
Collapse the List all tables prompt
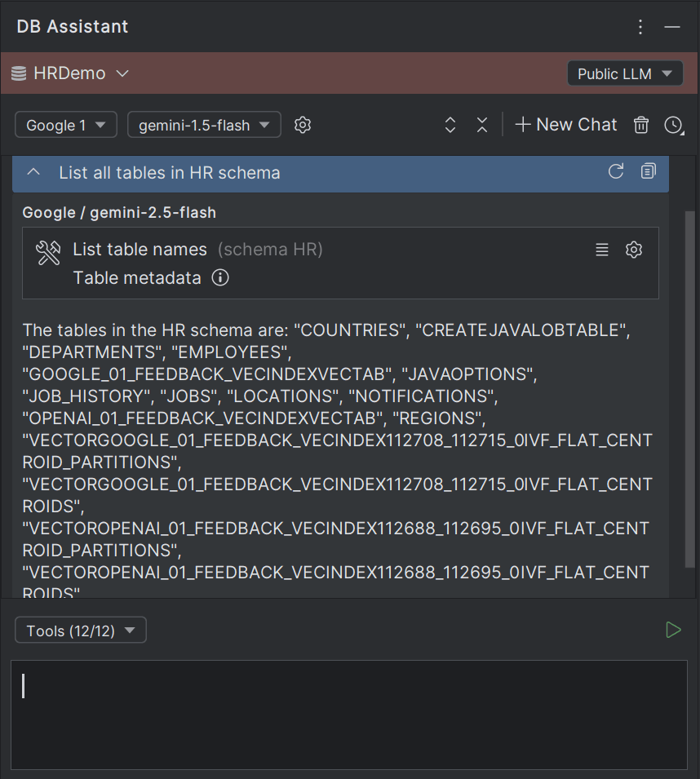[x=33, y=172]
